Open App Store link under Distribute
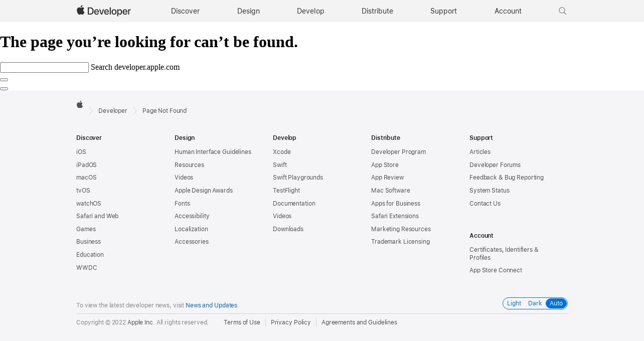 [x=385, y=165]
